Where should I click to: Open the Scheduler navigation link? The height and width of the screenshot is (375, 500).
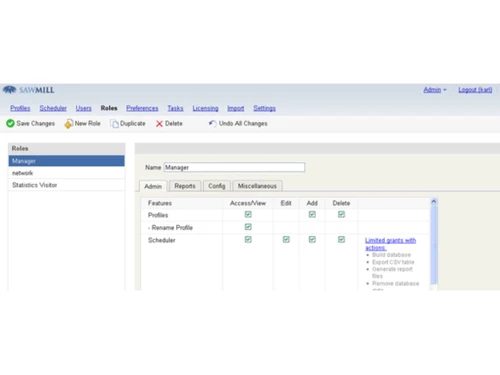point(53,108)
